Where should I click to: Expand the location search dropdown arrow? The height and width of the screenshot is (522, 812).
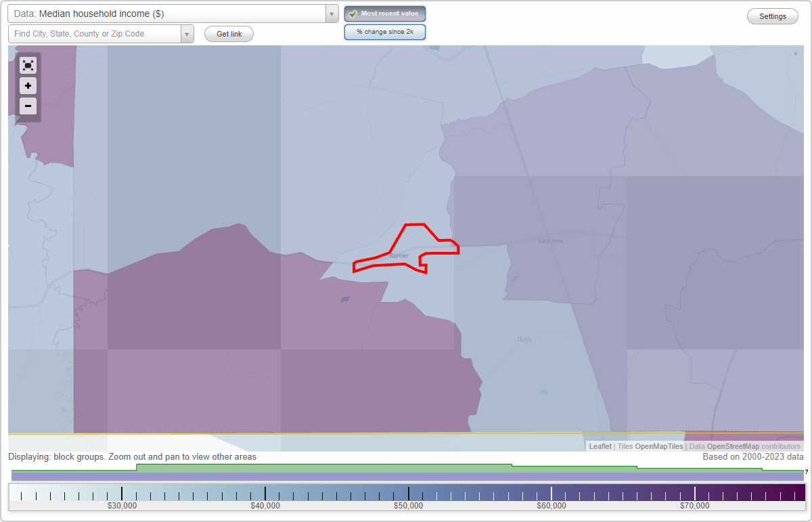pos(187,33)
